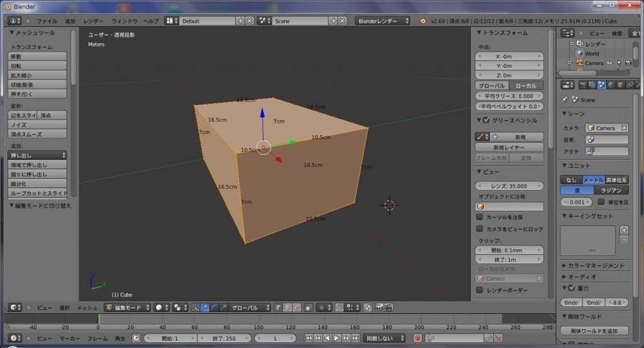Click the 回転 rotate button
The width and height of the screenshot is (644, 348).
pos(37,65)
